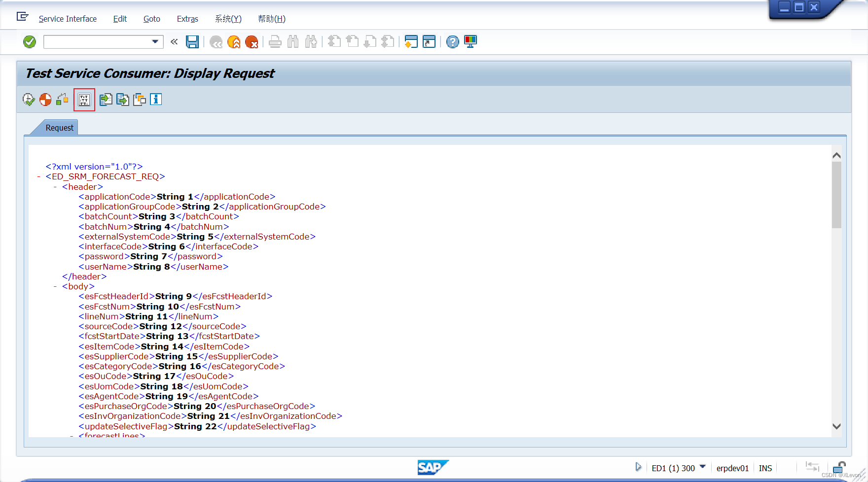Click the red Cancel icon
Viewport: 868px width, 482px height.
tap(252, 42)
